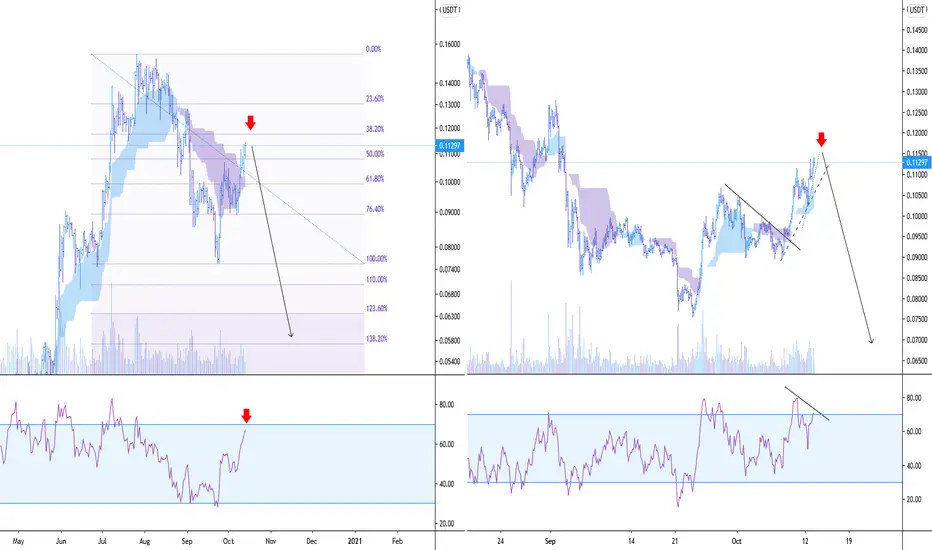The height and width of the screenshot is (550, 932).
Task: Click the Nov label on time axis
Action: pyautogui.click(x=270, y=541)
